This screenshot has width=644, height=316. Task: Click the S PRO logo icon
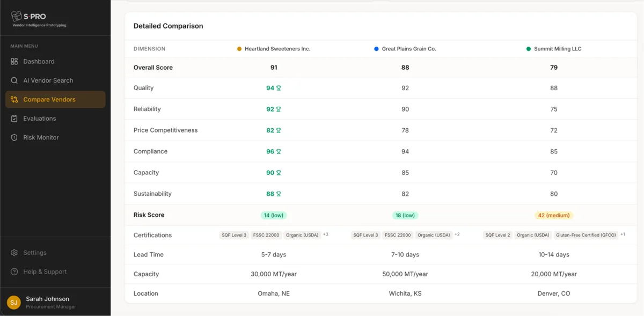pos(16,17)
